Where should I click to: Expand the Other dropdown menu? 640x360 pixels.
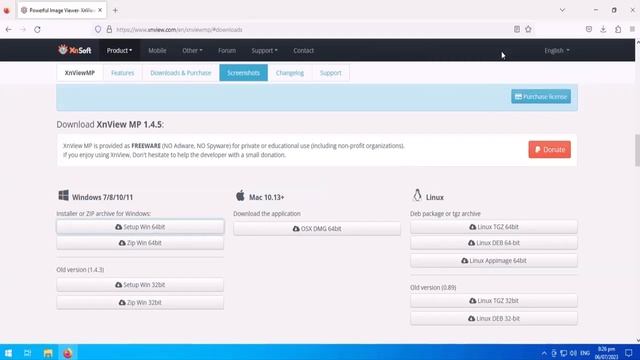tap(192, 51)
